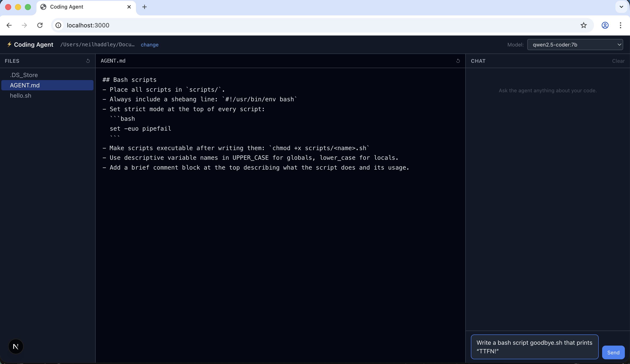This screenshot has width=630, height=364.
Task: Click the N avatar in the corner
Action: click(16, 346)
